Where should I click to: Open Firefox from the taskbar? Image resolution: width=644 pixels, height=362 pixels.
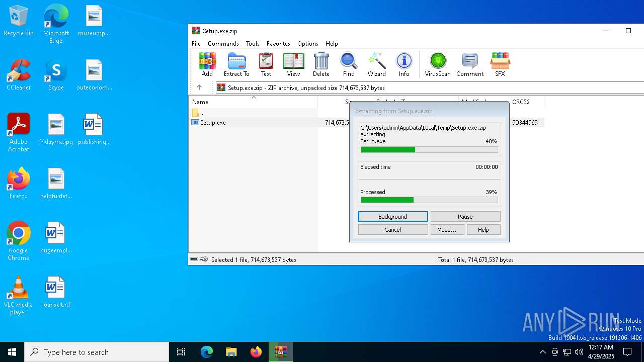(x=256, y=352)
